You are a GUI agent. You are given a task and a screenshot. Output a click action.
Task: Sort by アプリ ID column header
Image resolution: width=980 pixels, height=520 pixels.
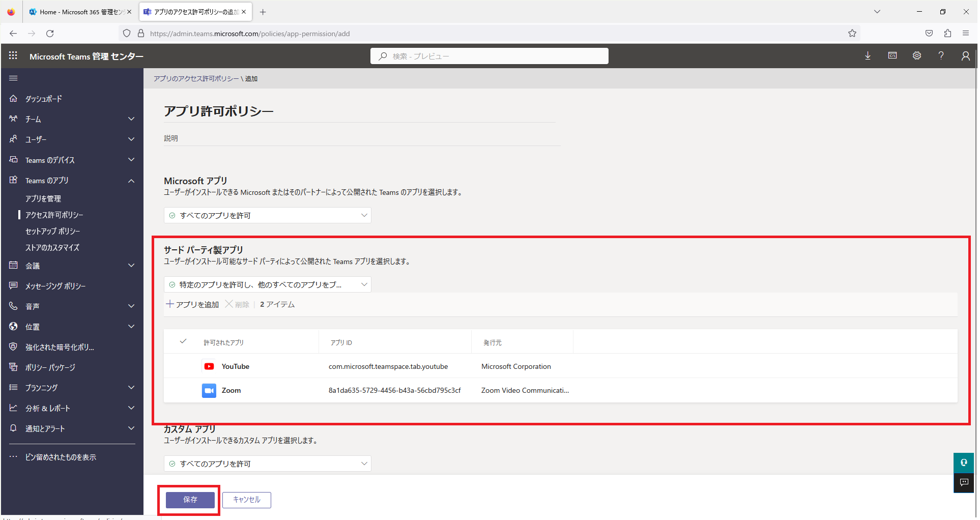pyautogui.click(x=341, y=342)
